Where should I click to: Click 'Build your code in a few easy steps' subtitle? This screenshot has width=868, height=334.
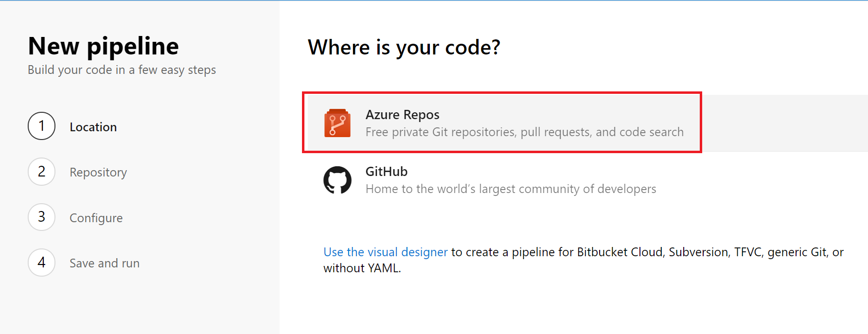[x=122, y=70]
